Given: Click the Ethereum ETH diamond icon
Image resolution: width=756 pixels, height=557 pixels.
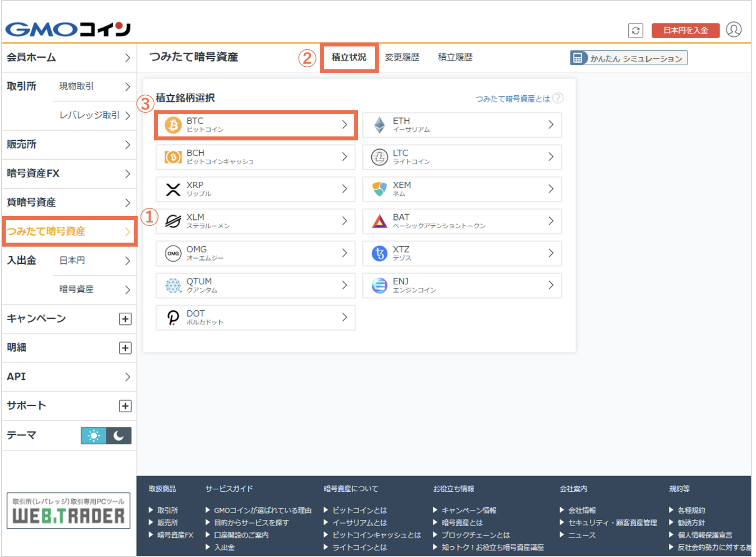Looking at the screenshot, I should tap(379, 125).
